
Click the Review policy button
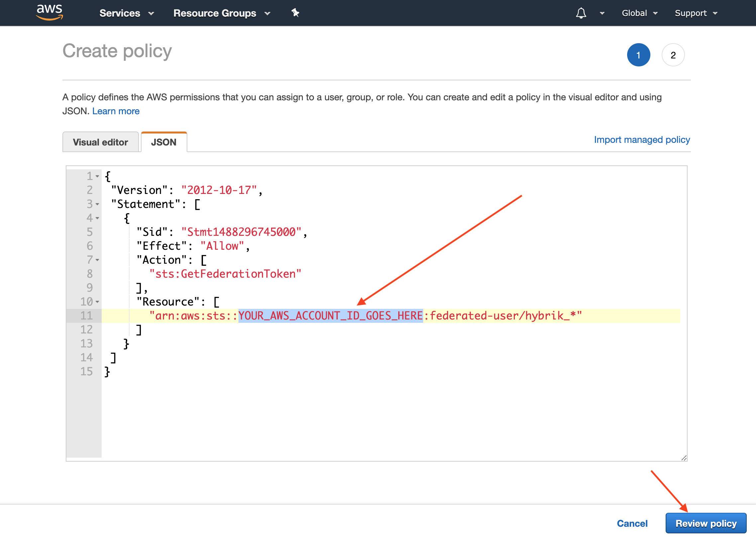click(x=706, y=523)
